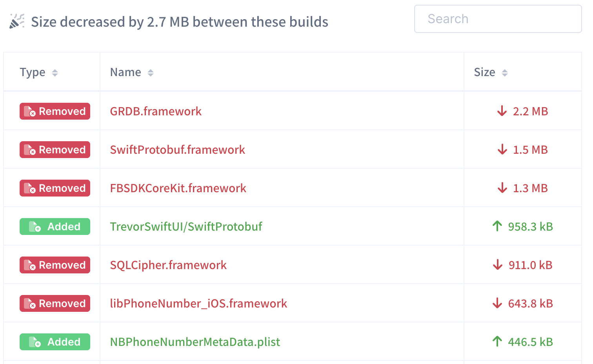Click the confetti icon next to the size summary
Viewport: 593px width, 364px height.
pyautogui.click(x=16, y=22)
